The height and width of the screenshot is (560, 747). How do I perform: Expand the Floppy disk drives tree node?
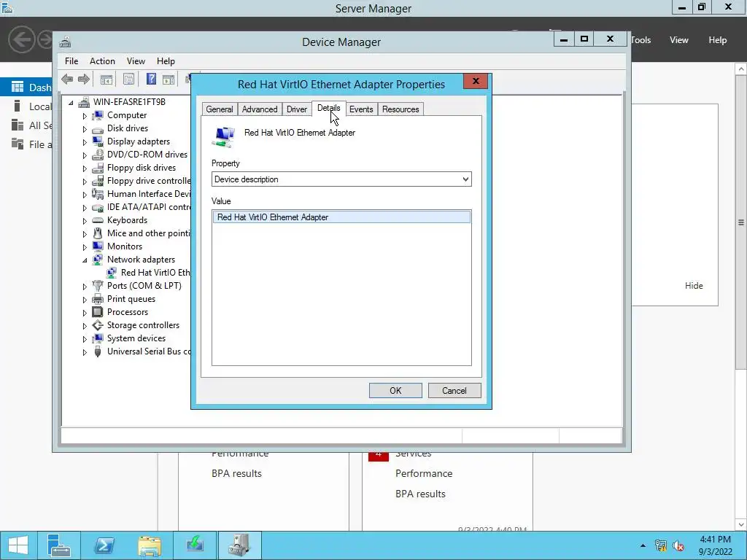coord(85,168)
